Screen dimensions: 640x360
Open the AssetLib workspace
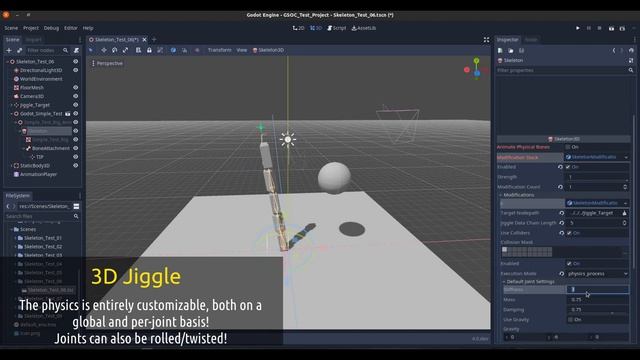(364, 28)
